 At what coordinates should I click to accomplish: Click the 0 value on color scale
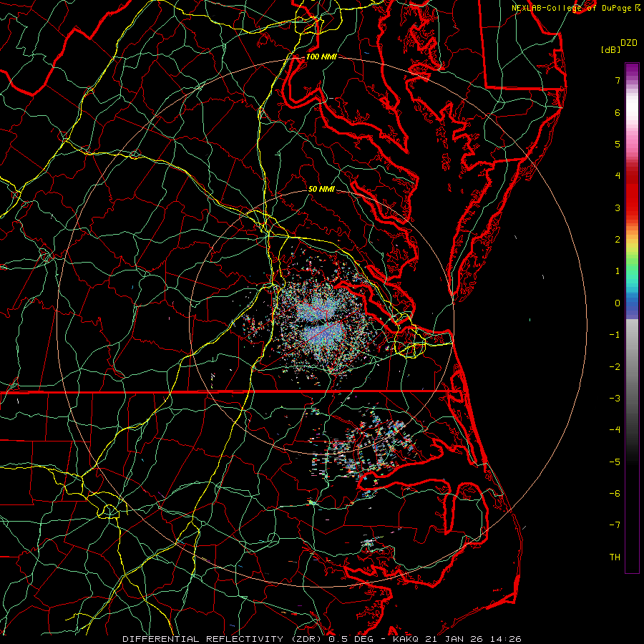[x=618, y=303]
